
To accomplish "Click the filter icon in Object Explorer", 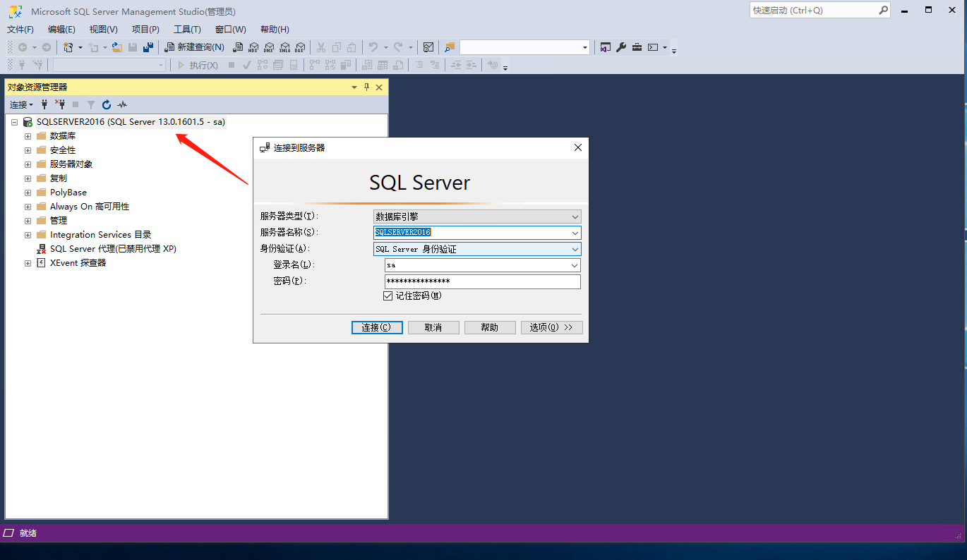I will pyautogui.click(x=91, y=104).
